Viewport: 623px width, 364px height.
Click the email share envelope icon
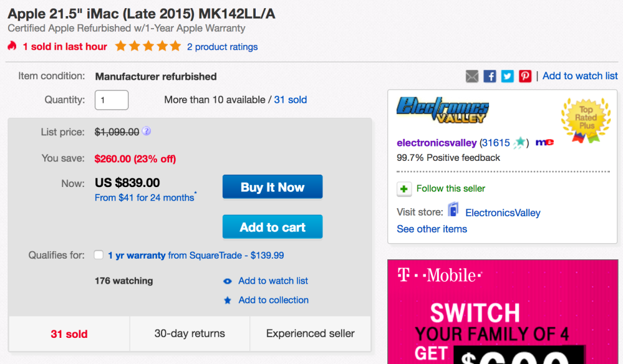472,76
